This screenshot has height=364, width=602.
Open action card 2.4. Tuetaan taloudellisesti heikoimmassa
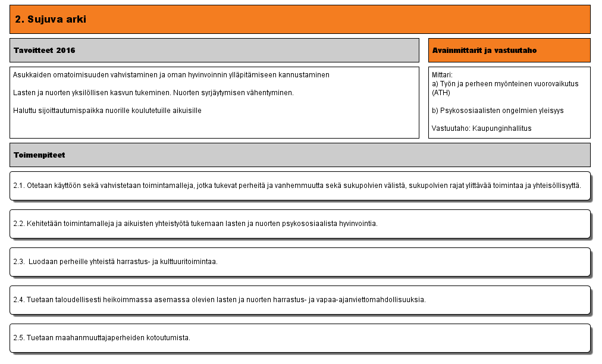(x=300, y=300)
